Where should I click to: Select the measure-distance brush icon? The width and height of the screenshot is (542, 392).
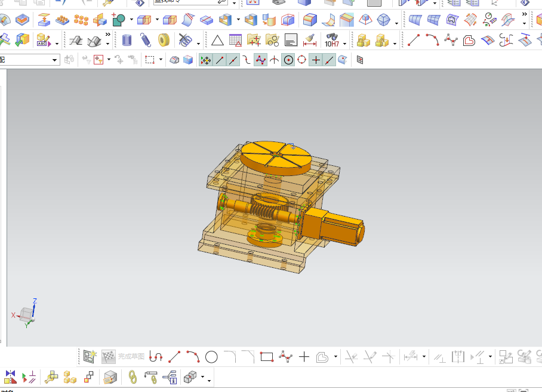coord(310,41)
